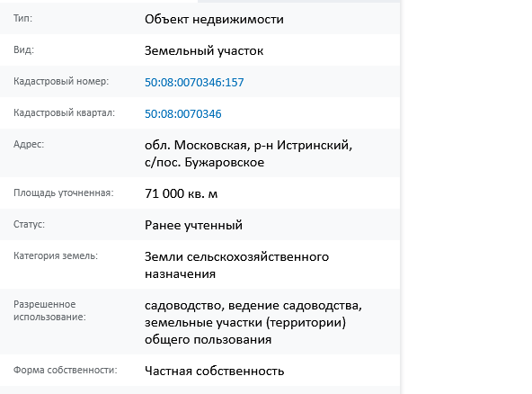Click the 'Площадь уточненная:' label
This screenshot has height=394, width=532.
click(x=64, y=193)
